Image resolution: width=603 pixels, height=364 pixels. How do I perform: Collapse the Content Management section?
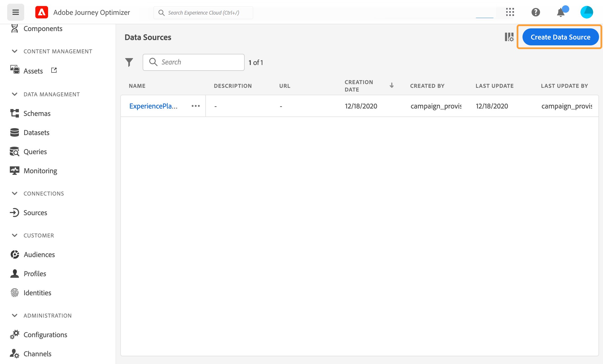click(15, 51)
